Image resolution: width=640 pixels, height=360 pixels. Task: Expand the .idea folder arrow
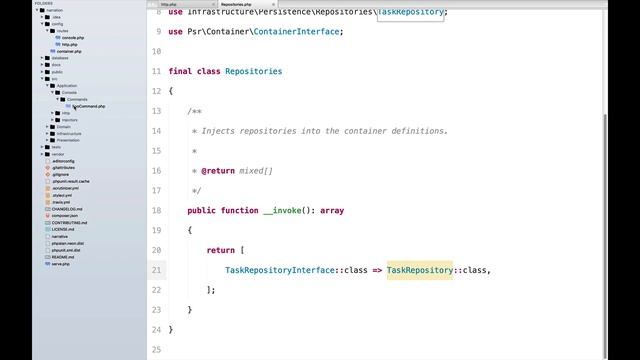coord(42,17)
